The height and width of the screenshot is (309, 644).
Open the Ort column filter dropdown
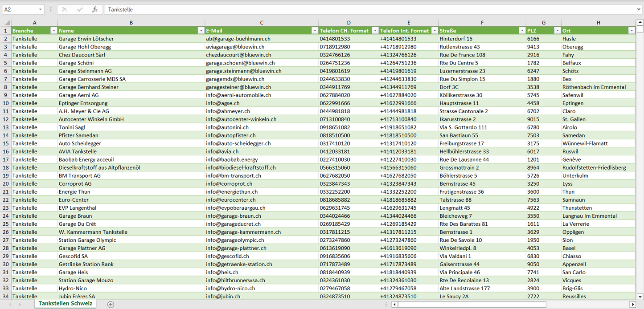click(631, 31)
